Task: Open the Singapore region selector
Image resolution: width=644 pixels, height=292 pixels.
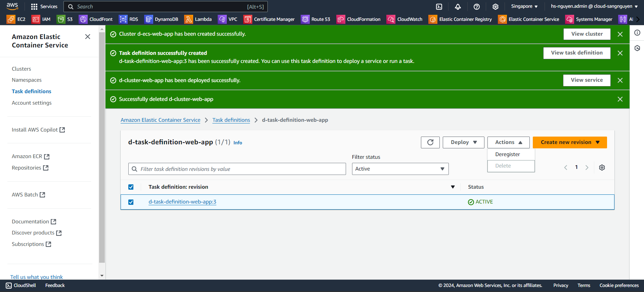Action: tap(524, 6)
